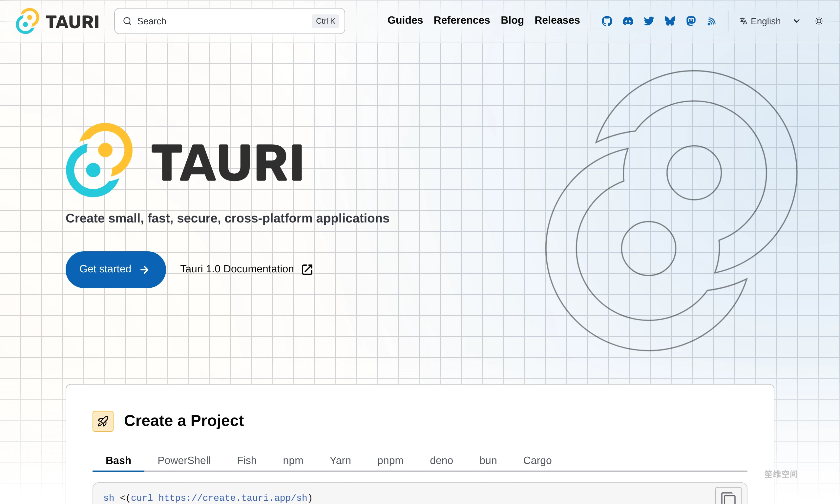Screen dimensions: 840x504
Task: Click the Ctrl K shortcut badge
Action: tap(325, 21)
